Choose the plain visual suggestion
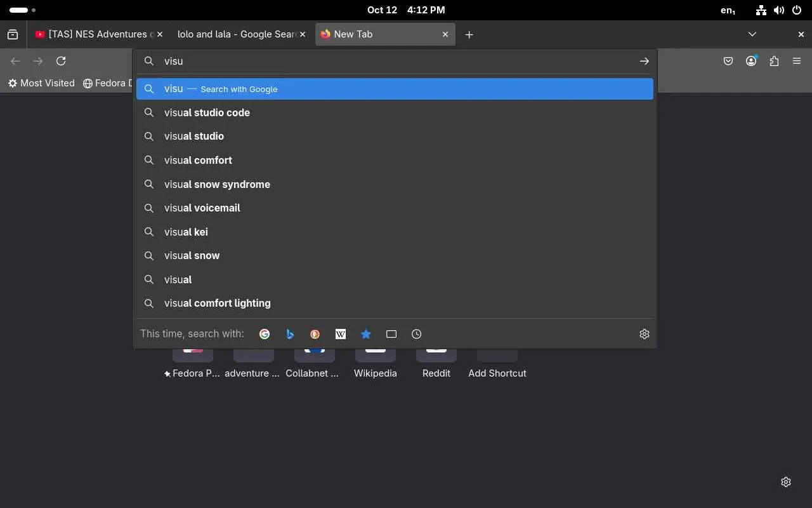 coord(395,279)
